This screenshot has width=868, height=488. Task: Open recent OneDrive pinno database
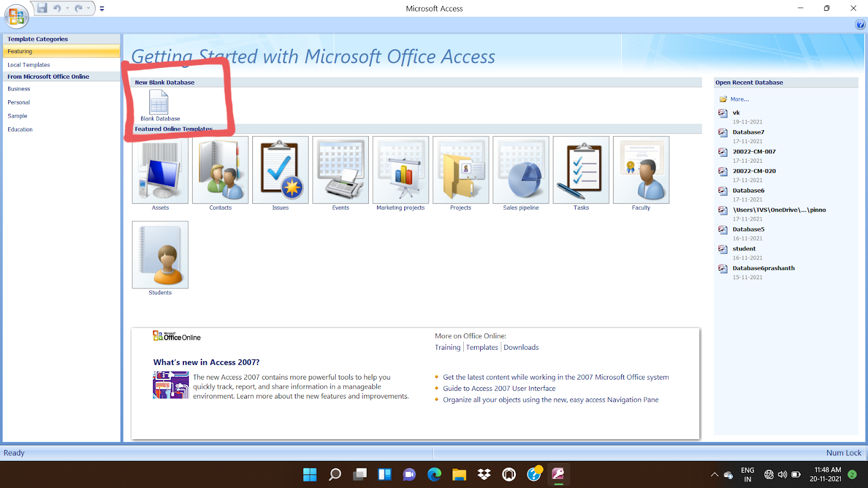pos(779,210)
